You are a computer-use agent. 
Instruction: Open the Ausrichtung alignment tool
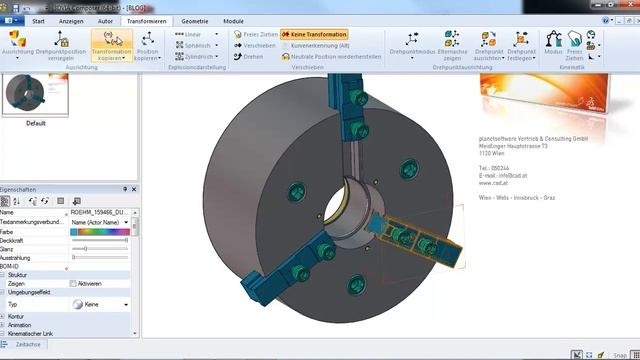click(18, 45)
